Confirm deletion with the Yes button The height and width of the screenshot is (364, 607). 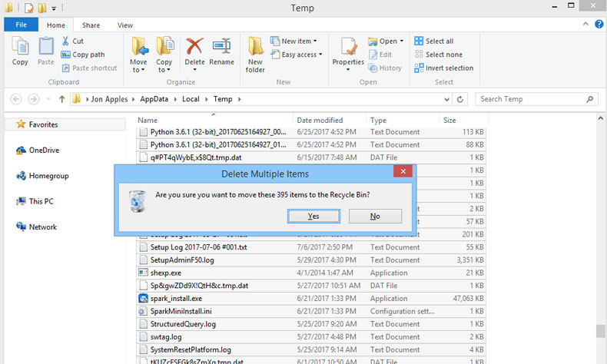coord(313,217)
